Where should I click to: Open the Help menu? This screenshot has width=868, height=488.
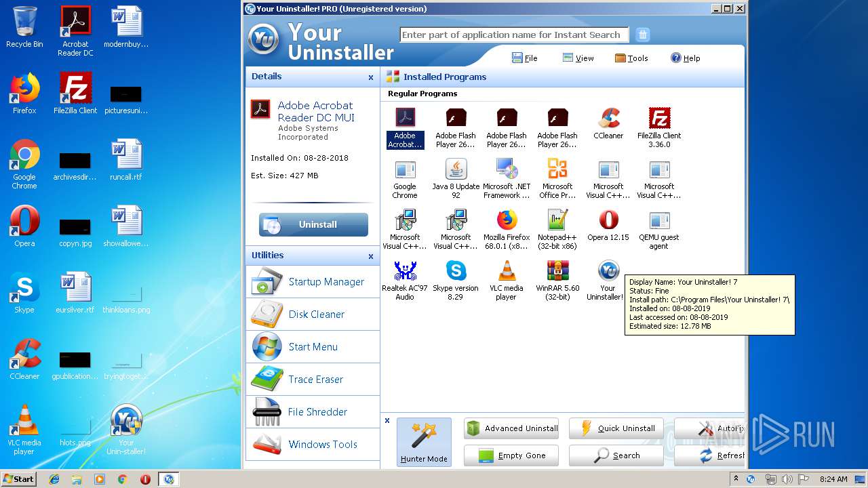click(685, 58)
